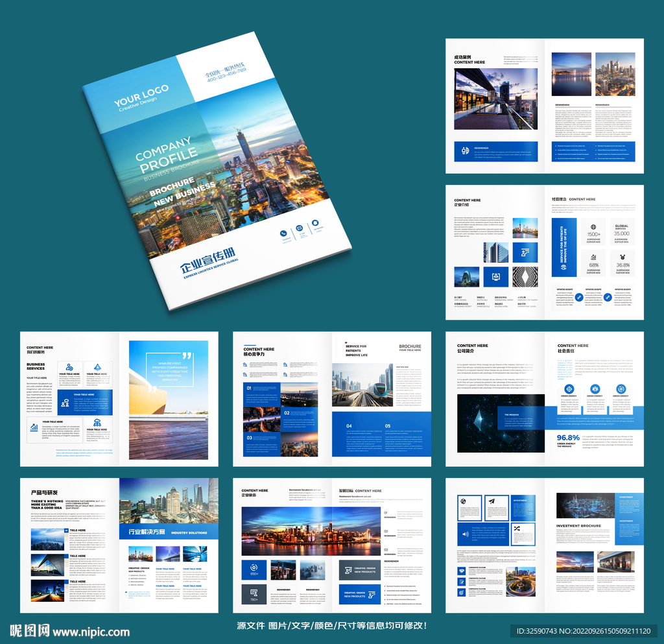Click the 01 numbered blue tile
This screenshot has width=664, height=644.
pos(262,394)
